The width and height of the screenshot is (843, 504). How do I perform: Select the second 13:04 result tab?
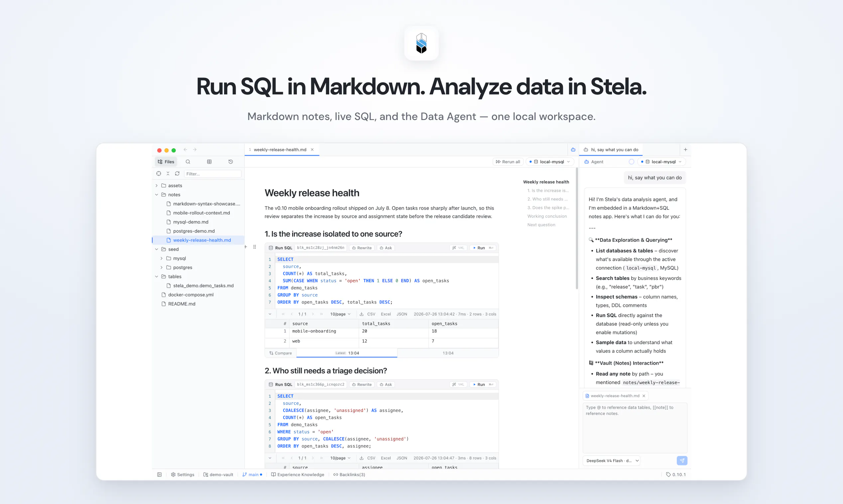click(x=448, y=353)
